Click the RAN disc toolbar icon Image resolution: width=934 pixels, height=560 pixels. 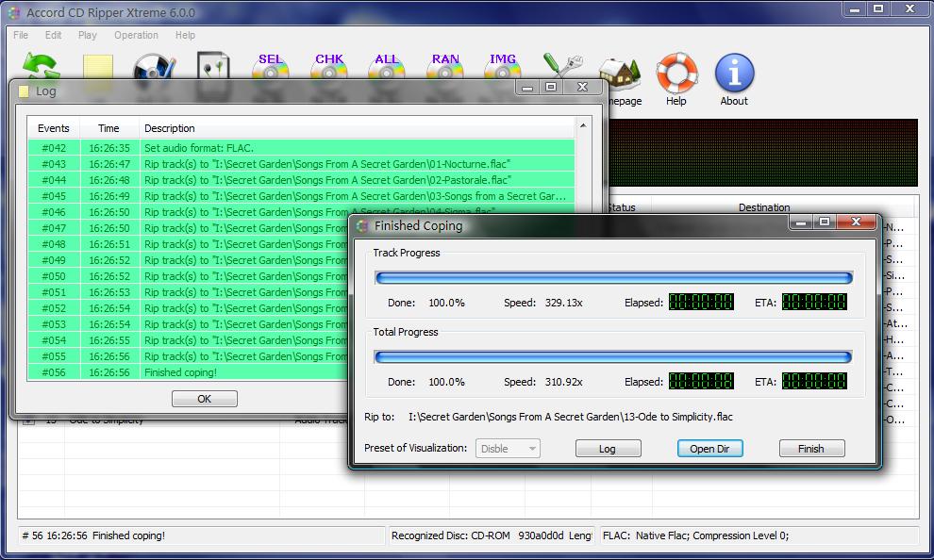(x=445, y=65)
